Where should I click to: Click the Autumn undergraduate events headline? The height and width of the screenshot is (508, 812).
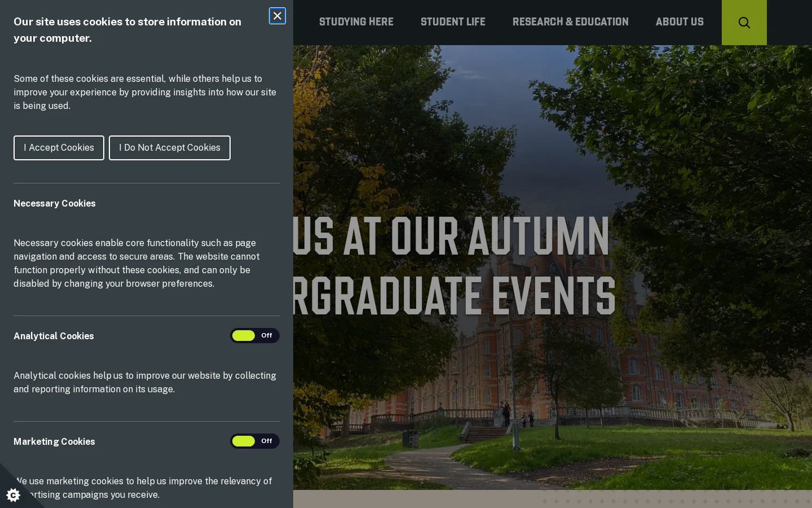click(454, 265)
